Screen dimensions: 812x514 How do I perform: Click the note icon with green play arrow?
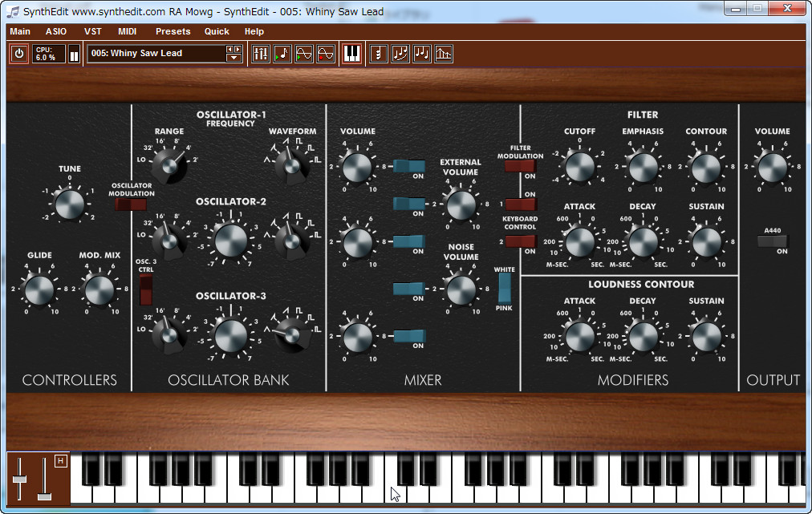282,53
